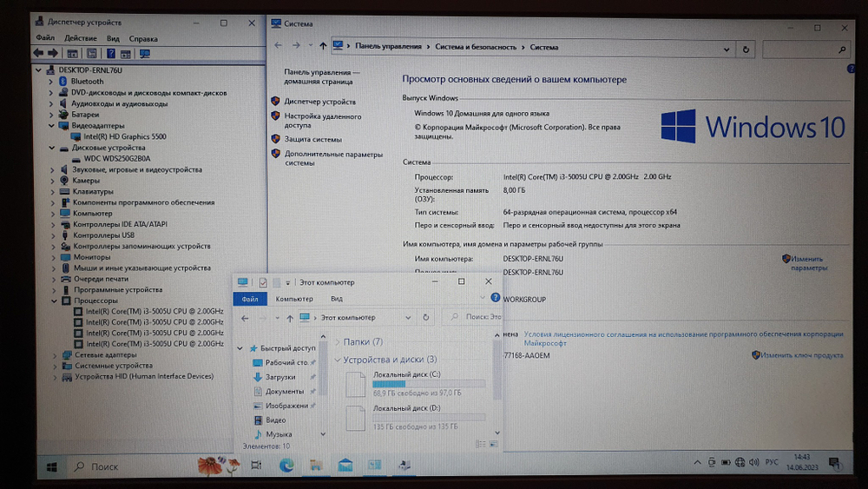Expand Папки (7) group
The image size is (868, 489).
338,342
